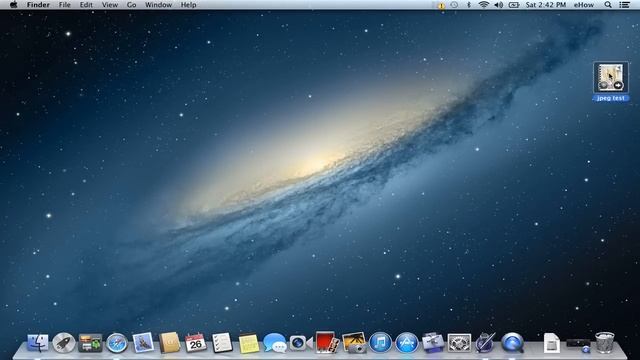Click the yellow warning menu bar icon
Image resolution: width=640 pixels, height=360 pixels.
coord(441,5)
